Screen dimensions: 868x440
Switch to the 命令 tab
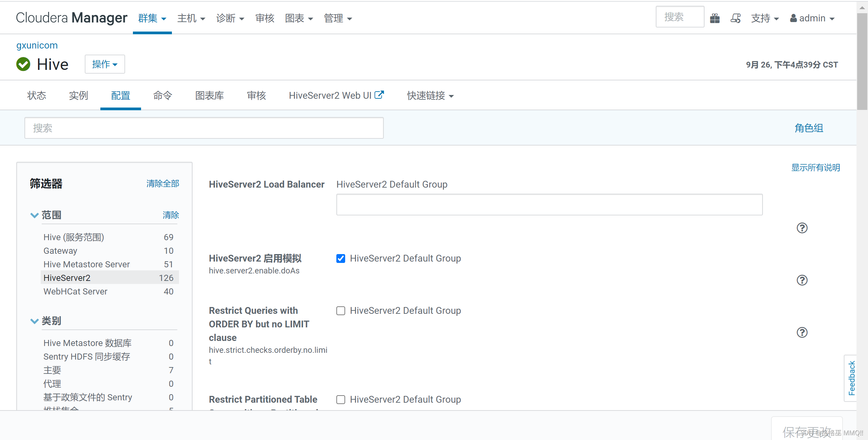(x=163, y=96)
